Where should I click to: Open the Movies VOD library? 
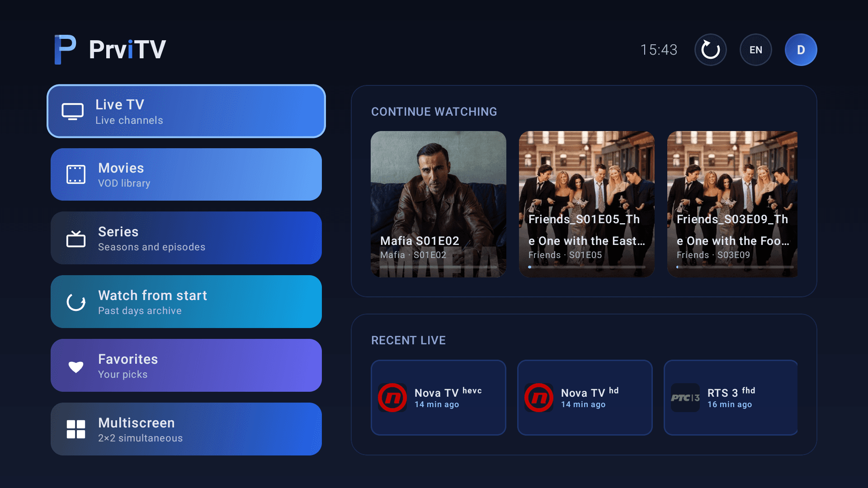[x=186, y=174]
